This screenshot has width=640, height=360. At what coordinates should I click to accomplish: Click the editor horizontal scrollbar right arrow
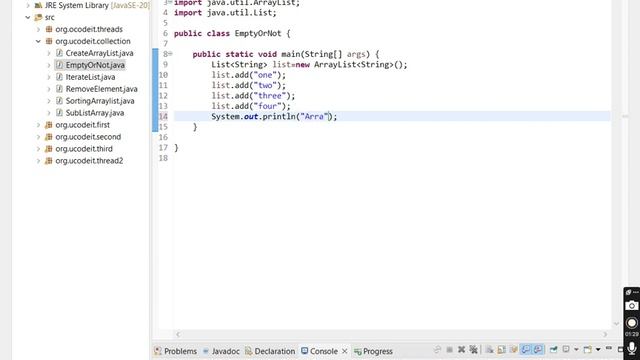pos(605,334)
